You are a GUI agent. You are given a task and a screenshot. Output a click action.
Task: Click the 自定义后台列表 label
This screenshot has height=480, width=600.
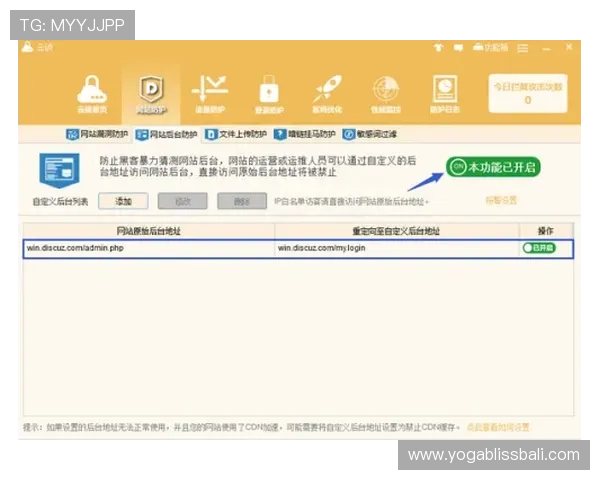click(x=60, y=202)
